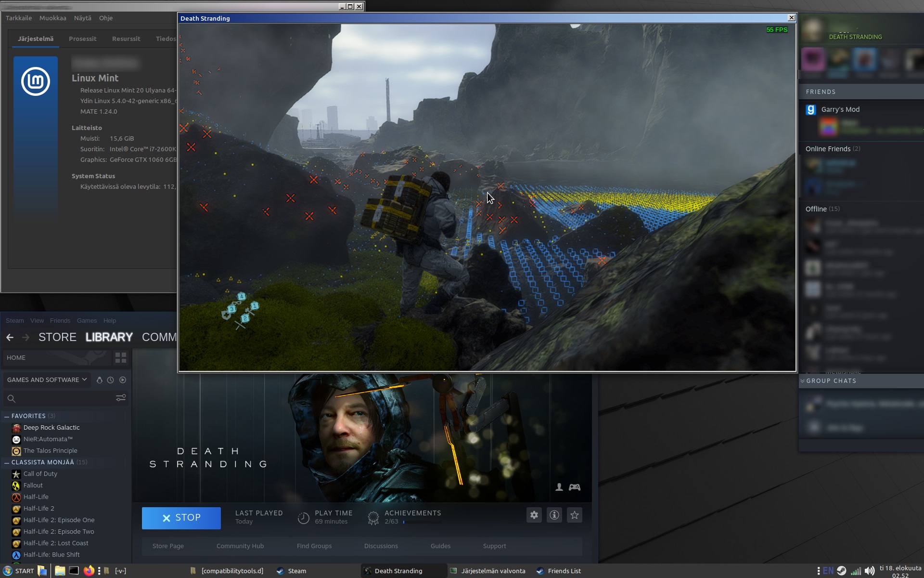The image size is (924, 578).
Task: Open volume control in system tray
Action: coord(869,571)
